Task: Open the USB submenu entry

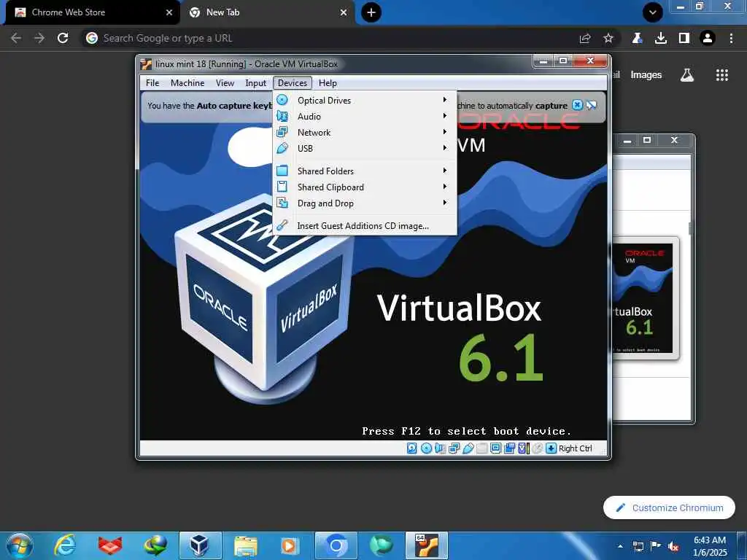Action: (x=365, y=148)
